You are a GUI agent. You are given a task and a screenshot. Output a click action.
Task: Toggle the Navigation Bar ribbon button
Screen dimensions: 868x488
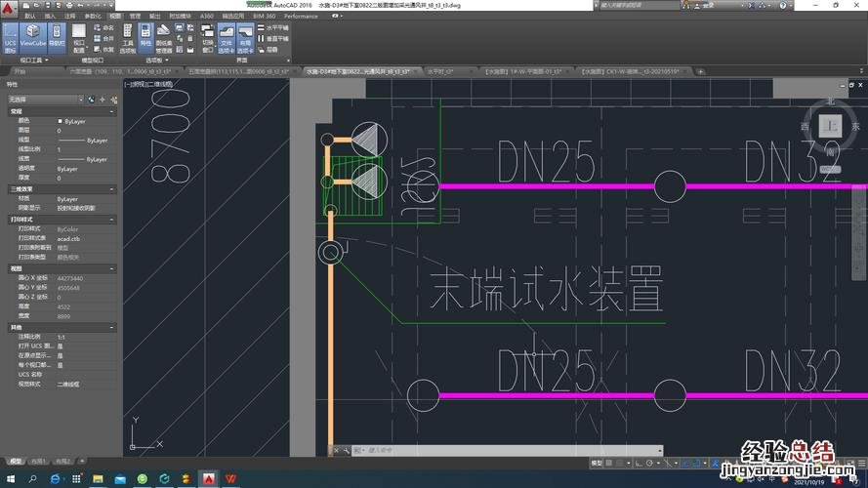point(58,37)
